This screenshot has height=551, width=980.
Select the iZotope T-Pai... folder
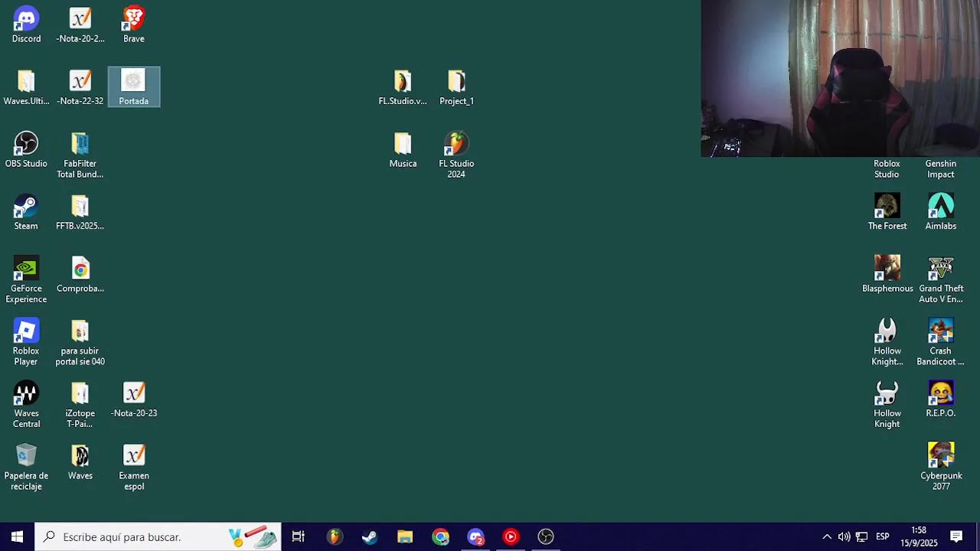click(80, 404)
